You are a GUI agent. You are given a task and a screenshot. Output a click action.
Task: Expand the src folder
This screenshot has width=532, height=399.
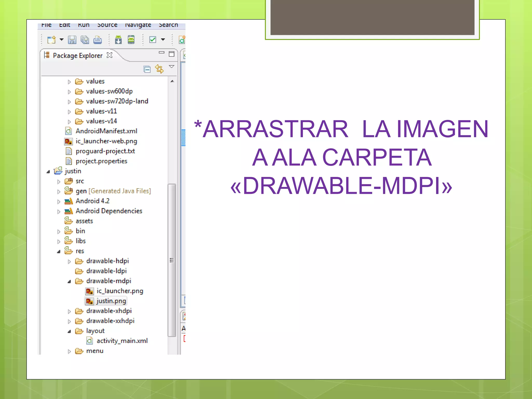pos(59,182)
